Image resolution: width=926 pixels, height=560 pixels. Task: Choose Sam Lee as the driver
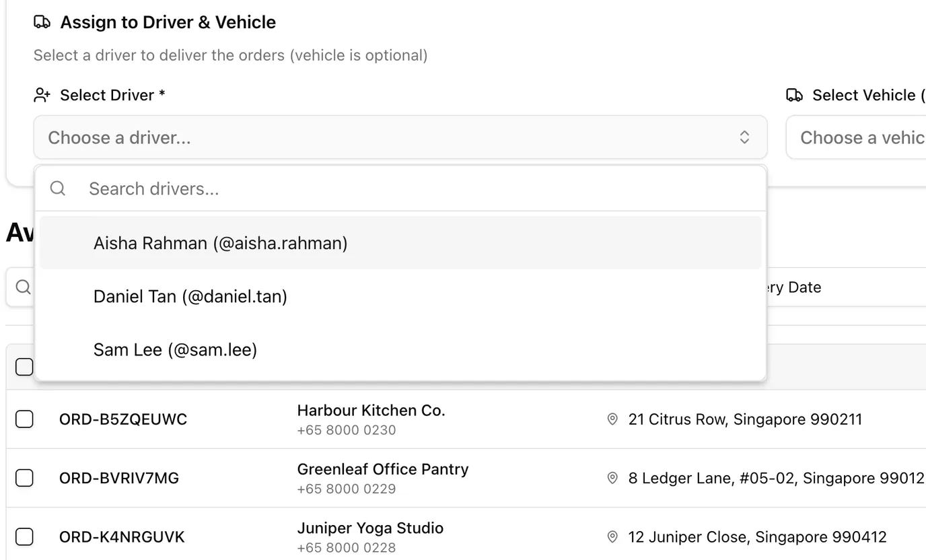tap(400, 350)
